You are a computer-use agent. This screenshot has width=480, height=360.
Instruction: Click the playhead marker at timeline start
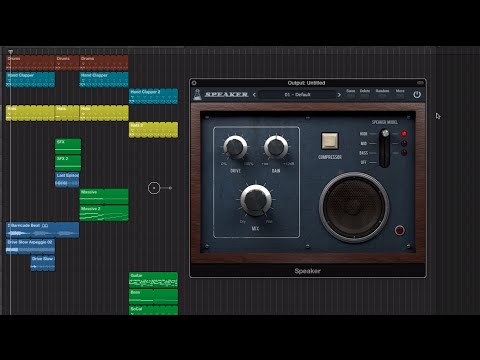pos(10,52)
